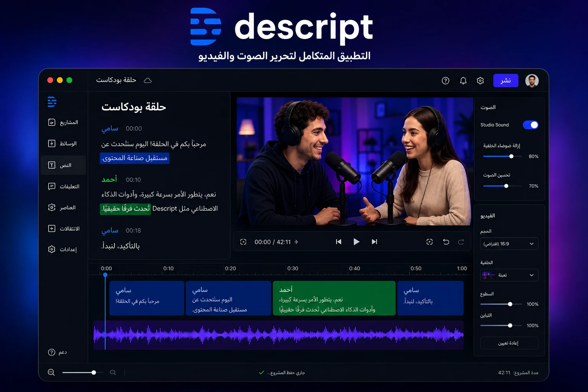This screenshot has height=392, width=588.
Task: Select the سامي clip بالتأكيد، لنبدأ
Action: 430,298
